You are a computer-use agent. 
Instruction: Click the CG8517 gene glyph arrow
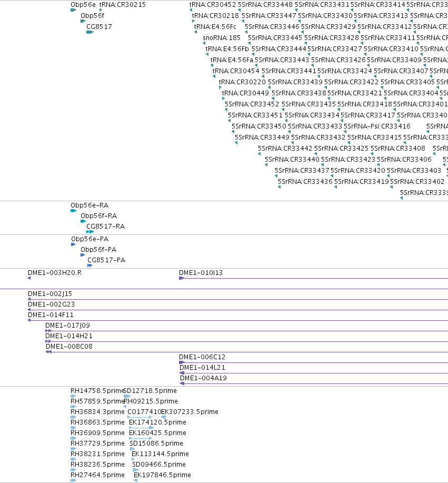pos(90,32)
